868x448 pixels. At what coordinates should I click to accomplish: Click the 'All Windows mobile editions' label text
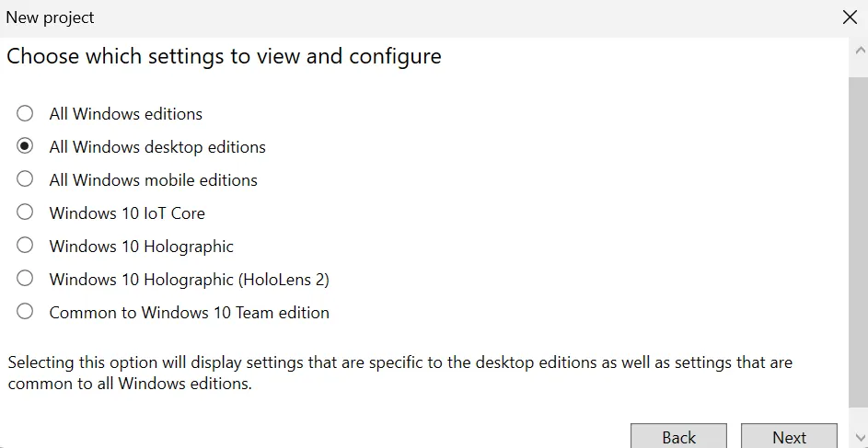[154, 180]
